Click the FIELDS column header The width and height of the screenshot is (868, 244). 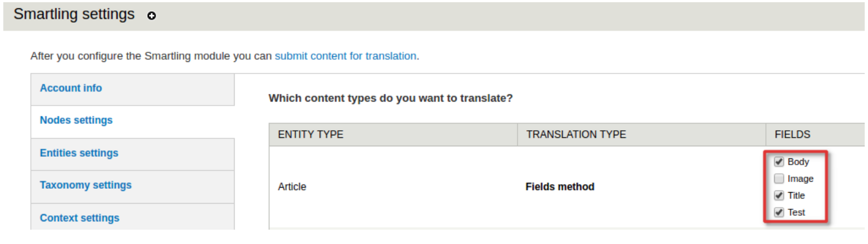(792, 135)
